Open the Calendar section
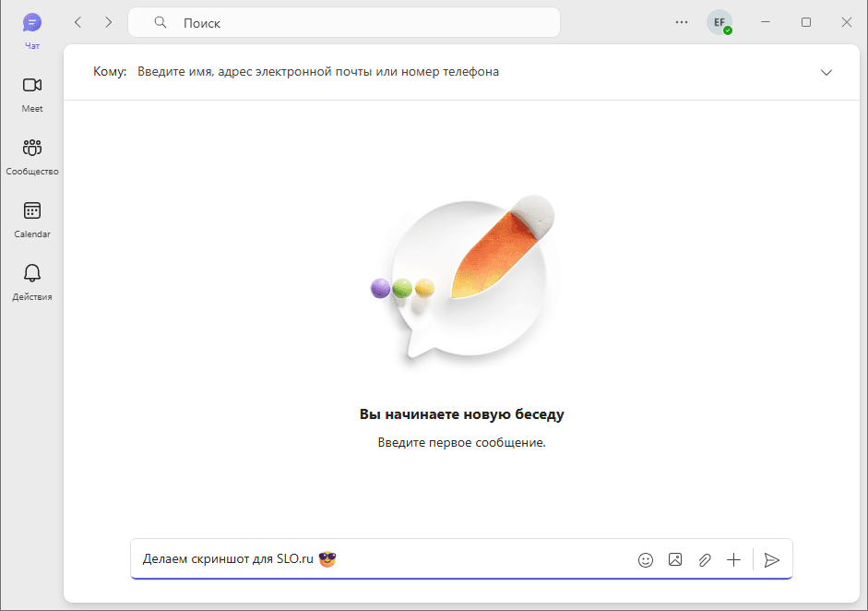The height and width of the screenshot is (611, 868). coord(32,219)
